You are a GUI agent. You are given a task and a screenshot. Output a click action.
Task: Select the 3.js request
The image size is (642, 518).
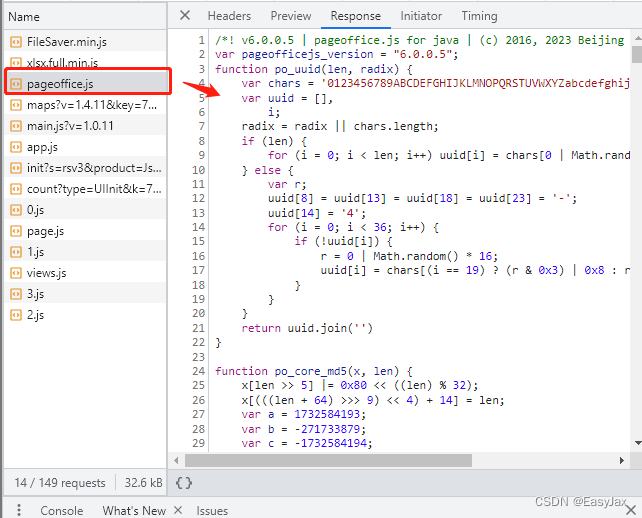85,294
